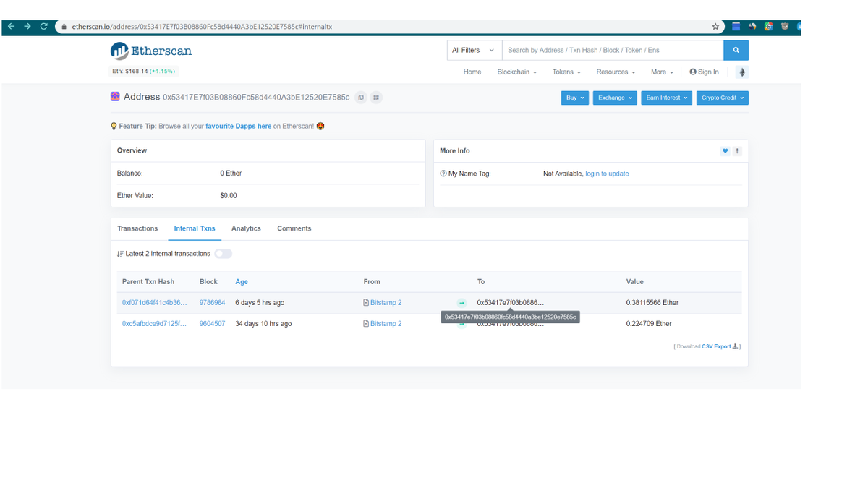The height and width of the screenshot is (488, 868).
Task: Click the My Name Tag help icon
Action: (x=443, y=174)
